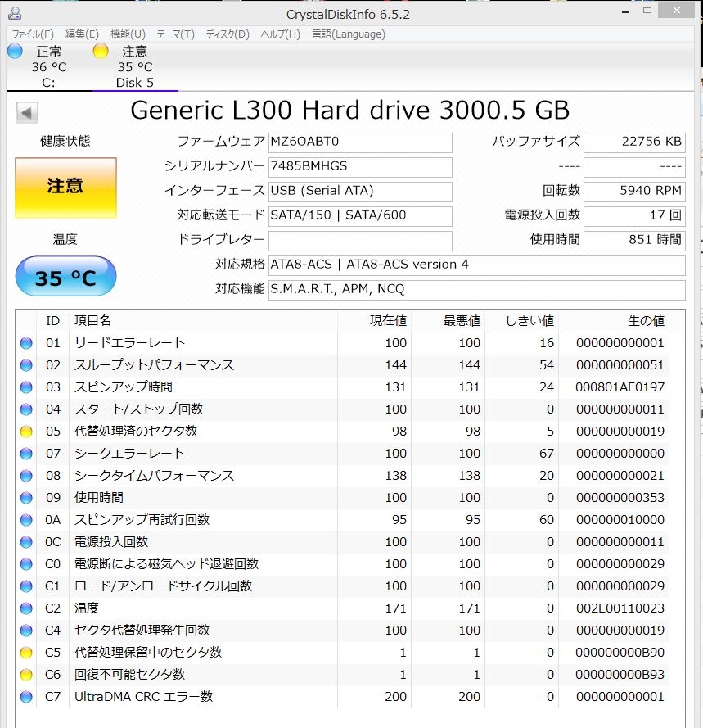Click the blue status orb for drive C:
703x728 pixels.
point(15,51)
